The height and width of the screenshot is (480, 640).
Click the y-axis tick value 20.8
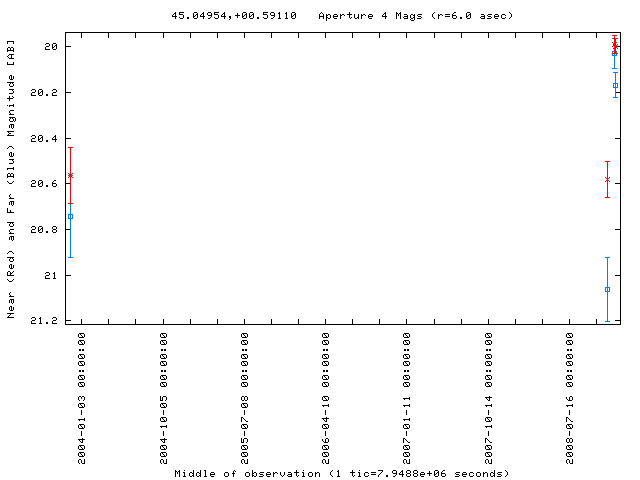pyautogui.click(x=44, y=230)
